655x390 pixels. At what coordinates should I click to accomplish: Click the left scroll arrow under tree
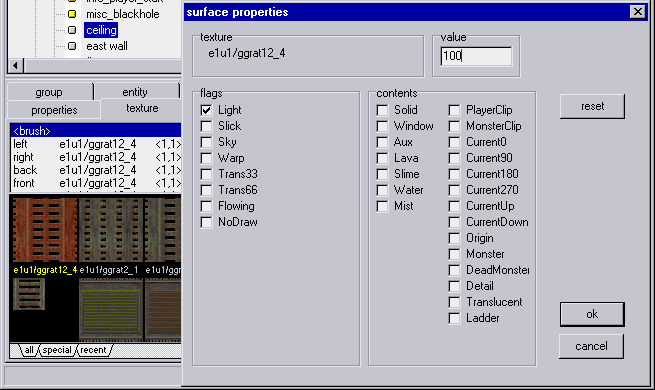pyautogui.click(x=16, y=65)
